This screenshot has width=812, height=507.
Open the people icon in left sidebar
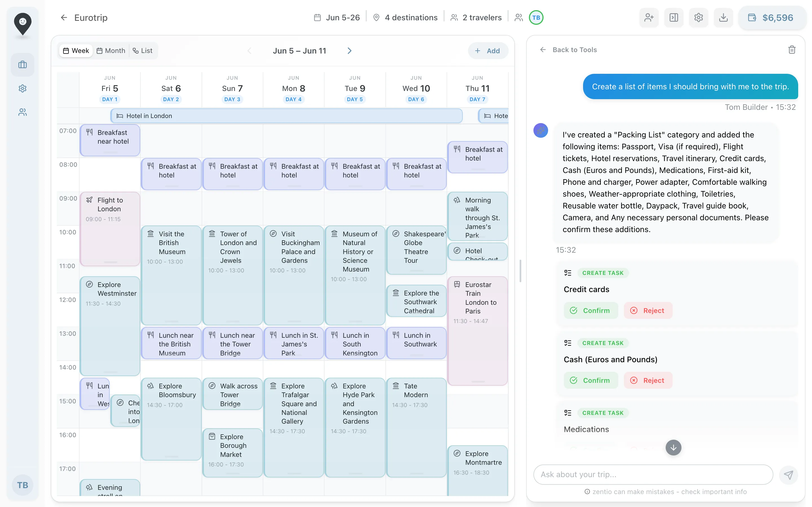[23, 112]
